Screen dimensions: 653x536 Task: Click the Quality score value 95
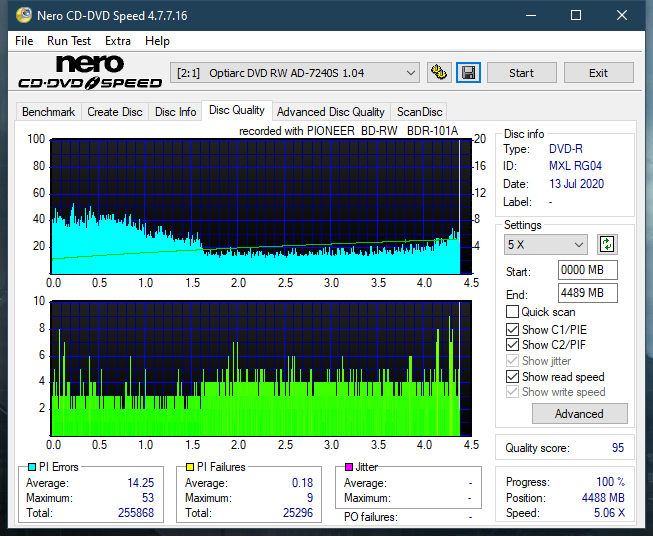coord(618,448)
